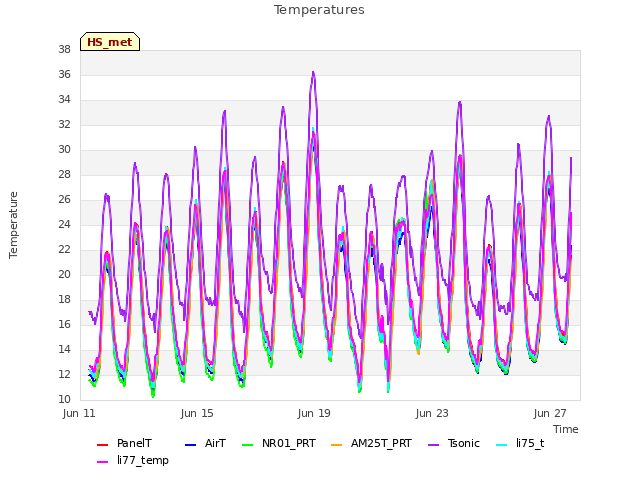This screenshot has height=480, width=640.
Task: Select the NR01_PRT legend label
Action: pyautogui.click(x=289, y=444)
